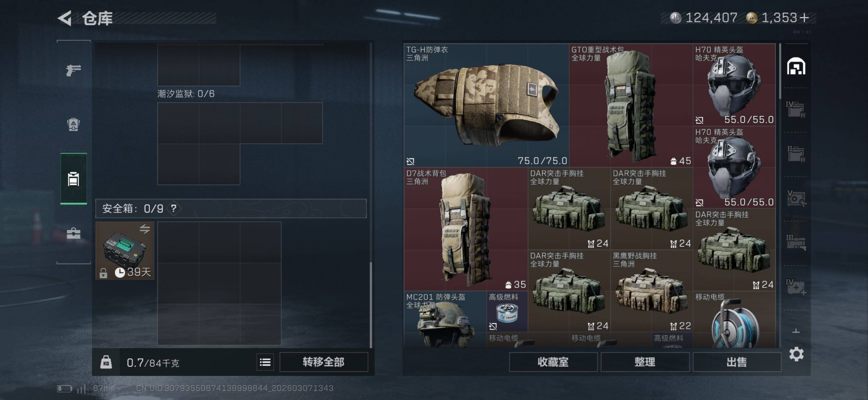Image resolution: width=868 pixels, height=400 pixels.
Task: Open the briefcase category in left sidebar
Action: 74,233
